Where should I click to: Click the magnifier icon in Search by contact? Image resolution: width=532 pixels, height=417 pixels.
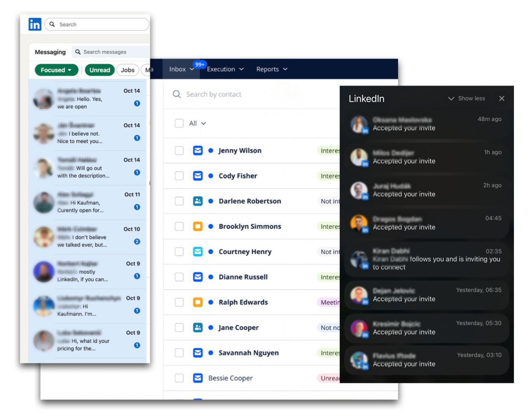pyautogui.click(x=177, y=94)
